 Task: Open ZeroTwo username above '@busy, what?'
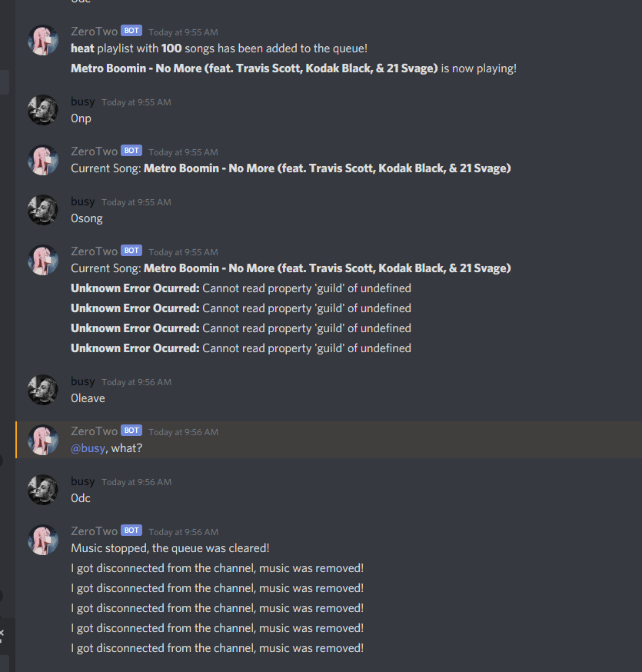94,431
